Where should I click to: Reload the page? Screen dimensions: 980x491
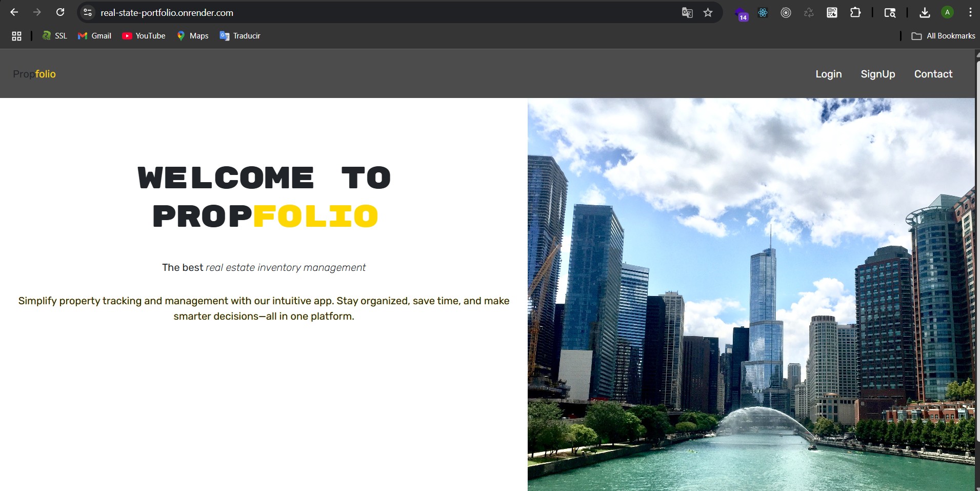(60, 12)
